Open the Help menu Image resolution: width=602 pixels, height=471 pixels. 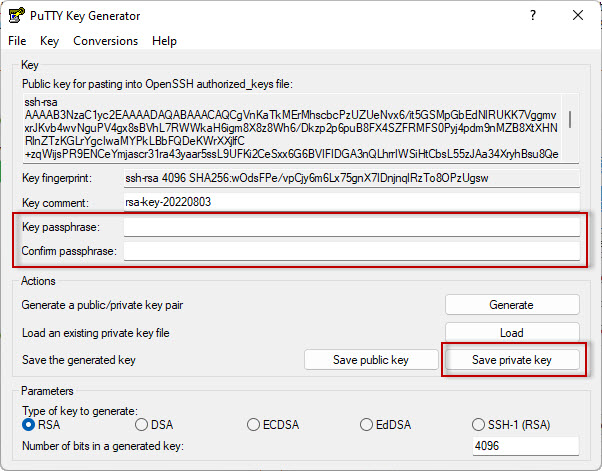pos(164,41)
